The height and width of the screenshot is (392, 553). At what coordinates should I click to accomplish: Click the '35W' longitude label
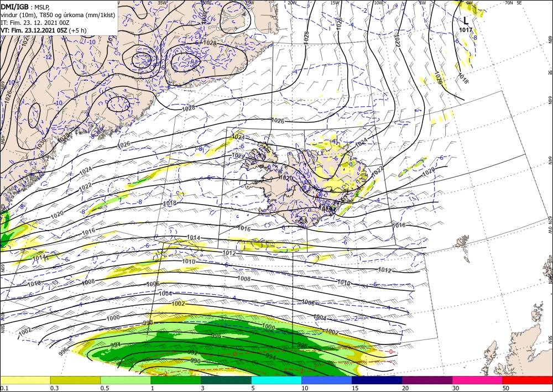(x=162, y=3)
